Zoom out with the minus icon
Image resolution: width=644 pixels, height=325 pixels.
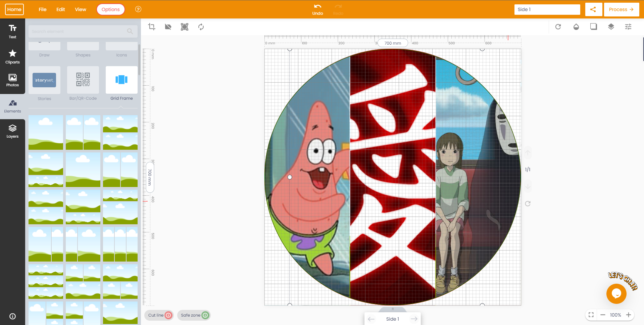pos(603,315)
